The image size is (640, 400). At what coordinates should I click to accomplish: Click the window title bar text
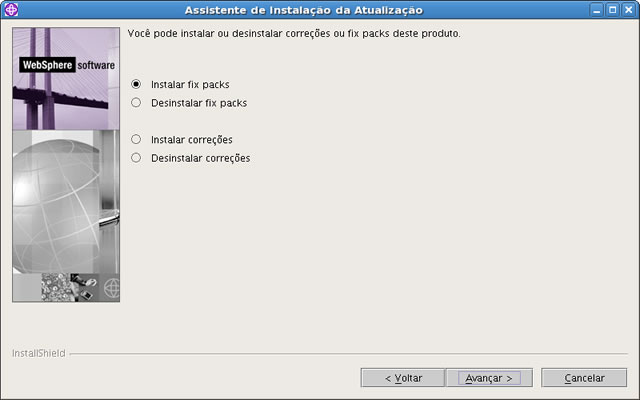click(x=304, y=10)
